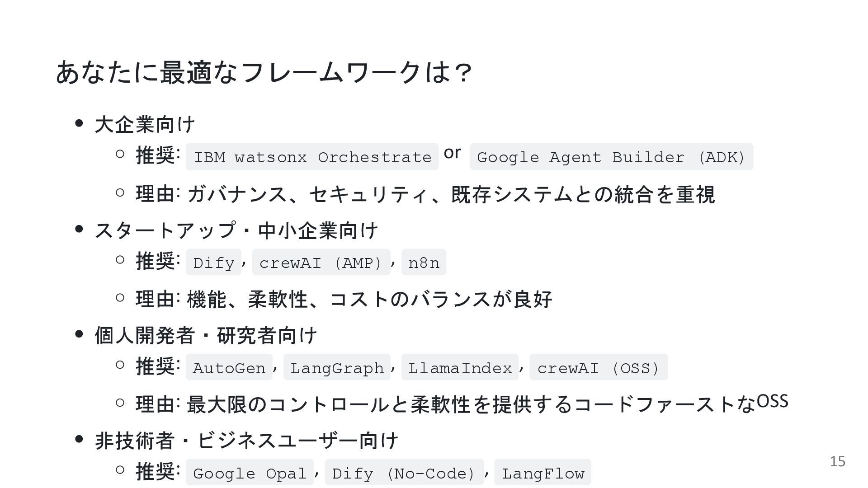Select the LangGraph code tag
The width and height of the screenshot is (868, 488).
tap(337, 367)
